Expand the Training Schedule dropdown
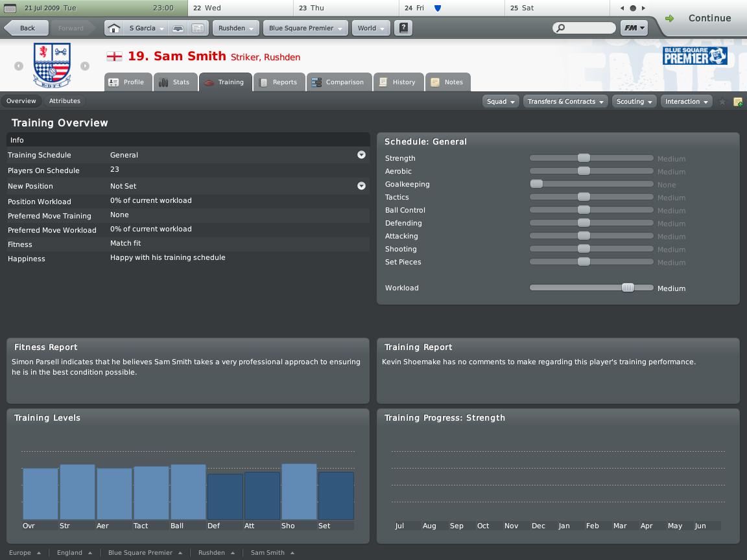 (361, 155)
